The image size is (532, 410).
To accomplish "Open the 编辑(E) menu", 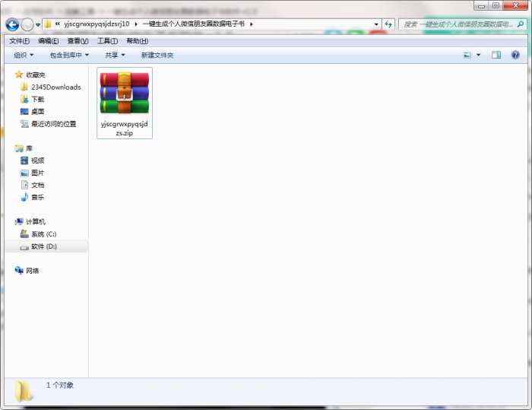I will point(49,41).
